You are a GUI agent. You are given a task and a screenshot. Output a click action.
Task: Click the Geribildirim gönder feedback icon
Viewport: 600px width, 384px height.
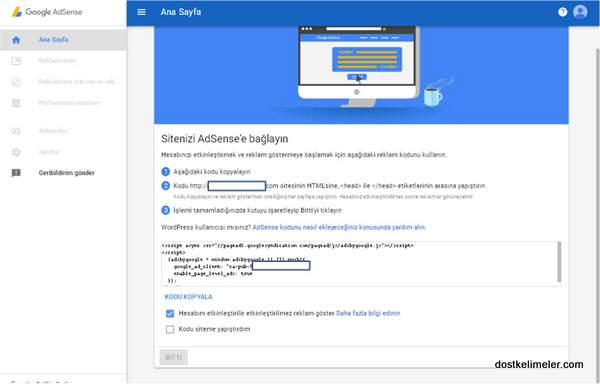[16, 173]
